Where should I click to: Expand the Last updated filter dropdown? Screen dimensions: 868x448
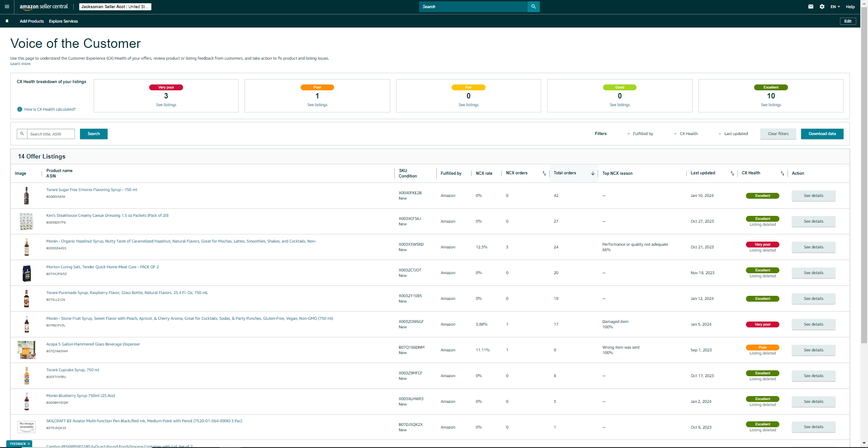click(733, 134)
